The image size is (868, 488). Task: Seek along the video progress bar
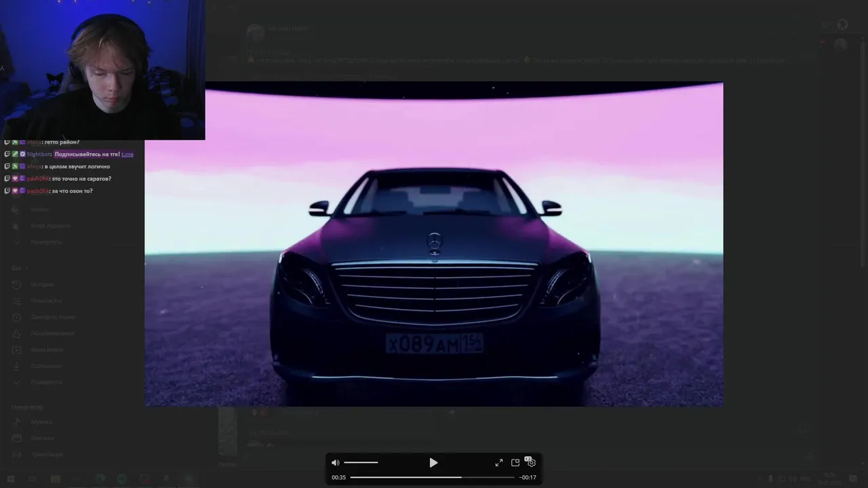coord(432,477)
